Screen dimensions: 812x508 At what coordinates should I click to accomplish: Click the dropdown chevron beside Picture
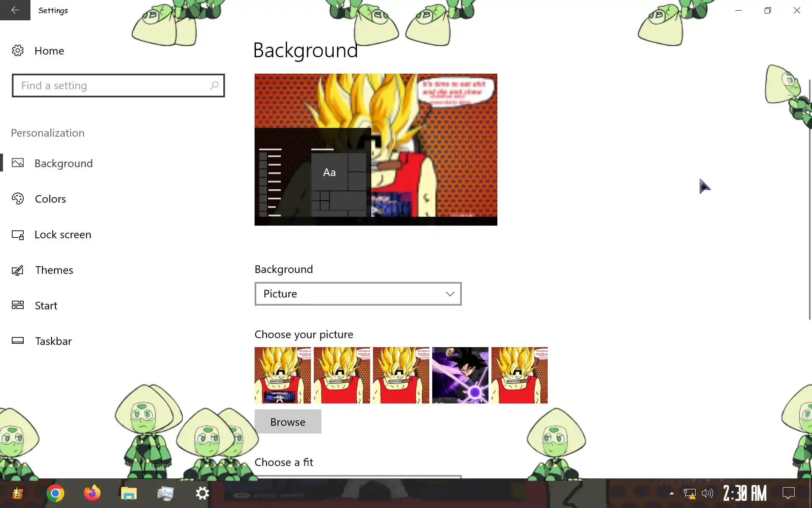450,294
